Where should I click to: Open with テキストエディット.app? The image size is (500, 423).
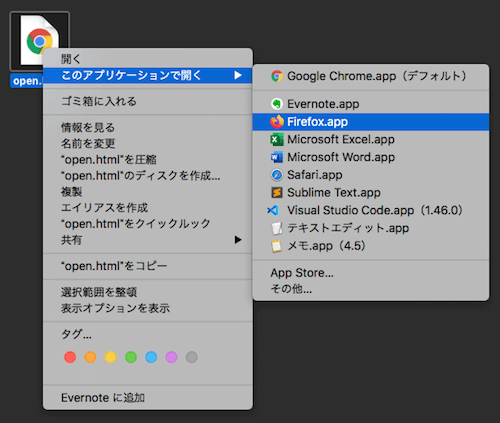tap(371, 228)
